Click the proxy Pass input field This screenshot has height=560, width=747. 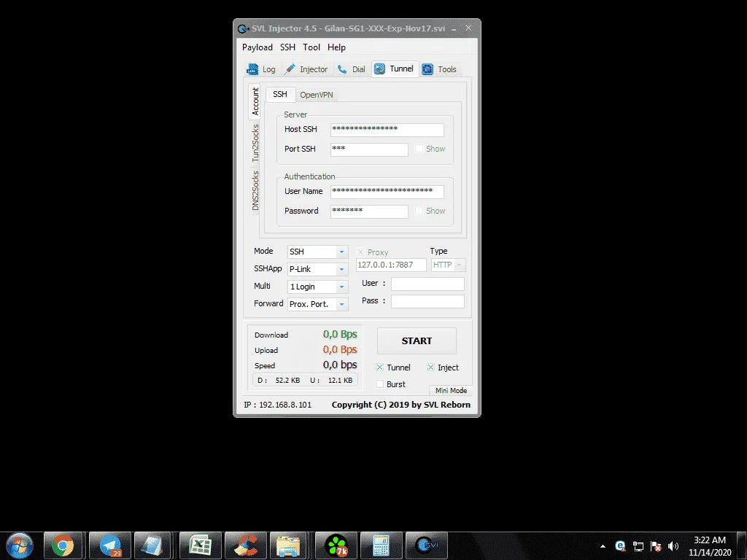pos(427,301)
